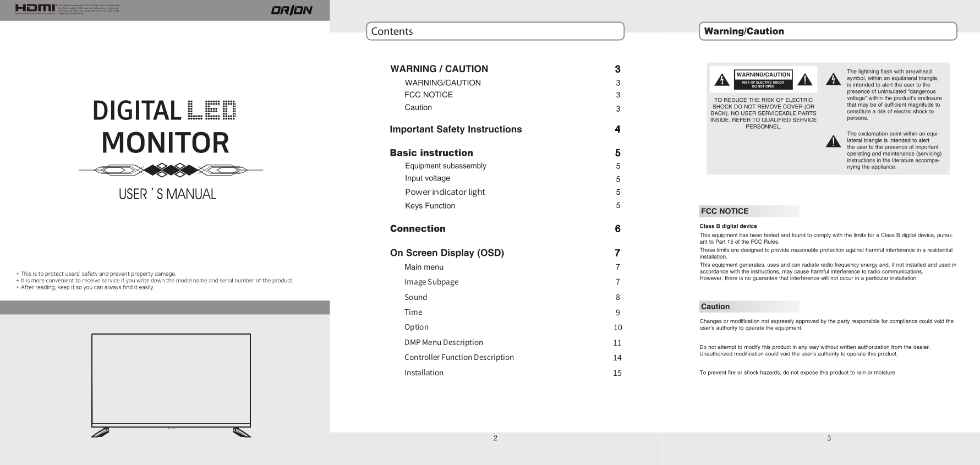
Task: Select 'Equipment subassembly' in the contents
Action: pos(446,166)
